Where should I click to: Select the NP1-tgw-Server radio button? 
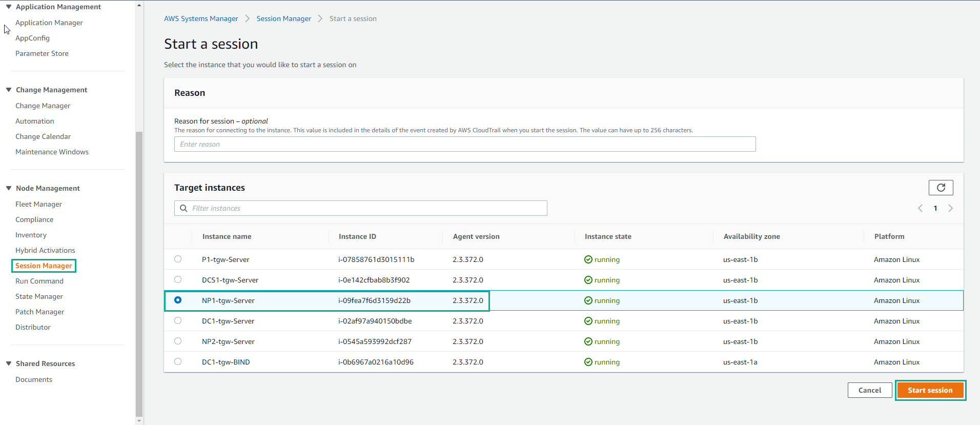point(178,300)
